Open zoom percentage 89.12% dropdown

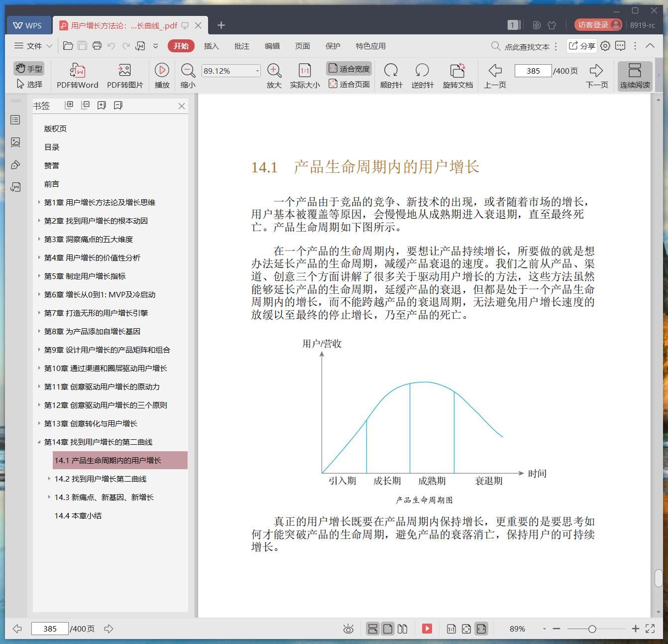tap(257, 71)
